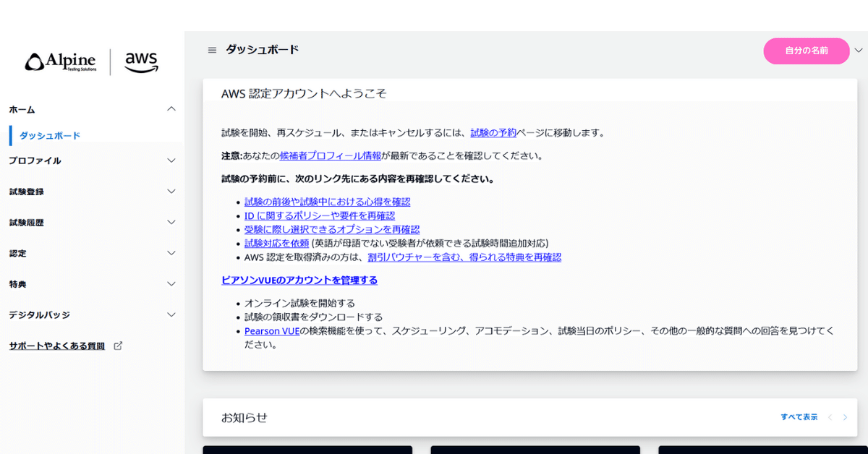This screenshot has width=868, height=454.
Task: Go to next announcement with right arrow
Action: tap(845, 417)
